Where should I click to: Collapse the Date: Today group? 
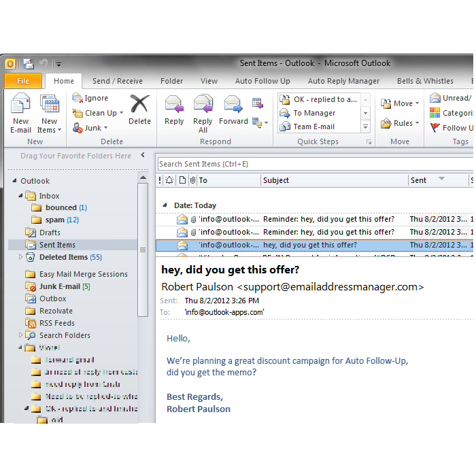coord(165,205)
